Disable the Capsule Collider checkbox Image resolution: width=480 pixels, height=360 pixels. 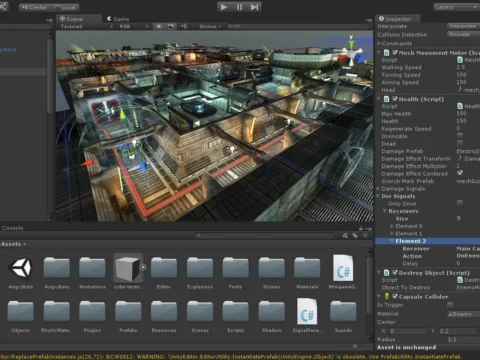coord(395,296)
